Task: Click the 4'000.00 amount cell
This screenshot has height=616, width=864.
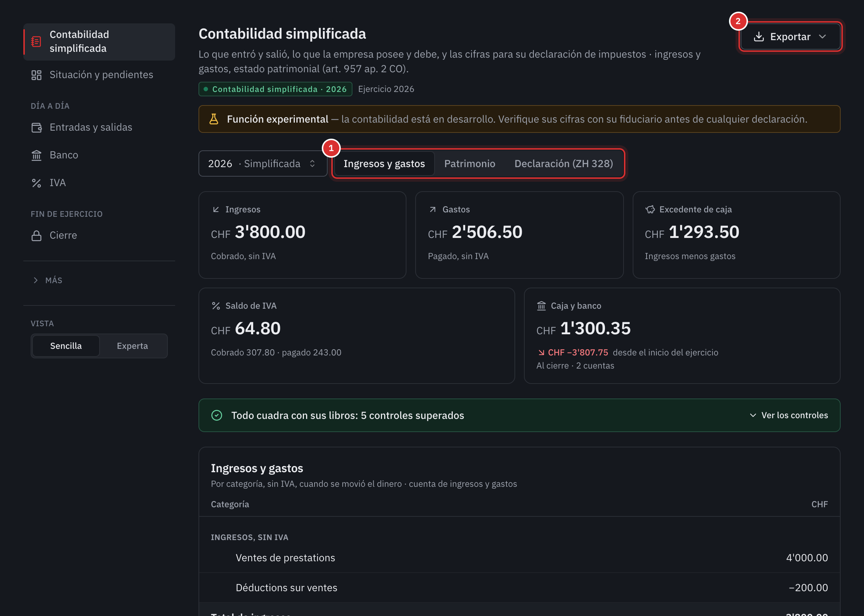Action: 807,558
